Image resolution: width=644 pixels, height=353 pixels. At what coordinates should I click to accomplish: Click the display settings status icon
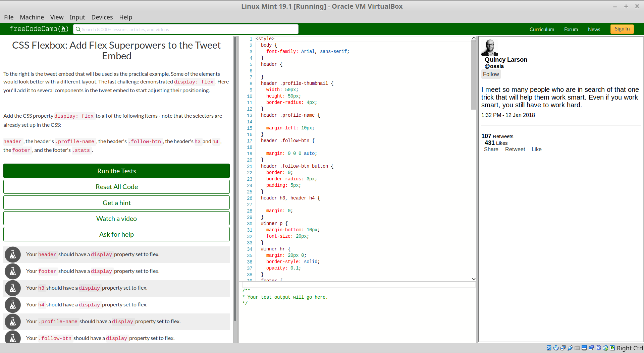(584, 348)
